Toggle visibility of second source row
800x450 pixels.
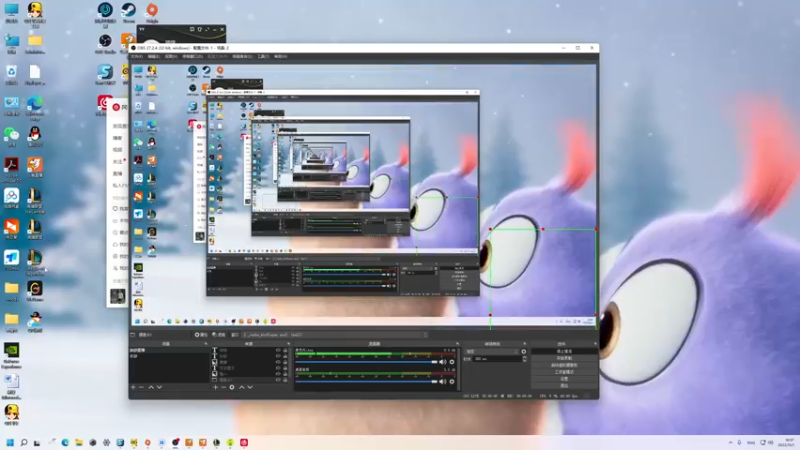278,356
